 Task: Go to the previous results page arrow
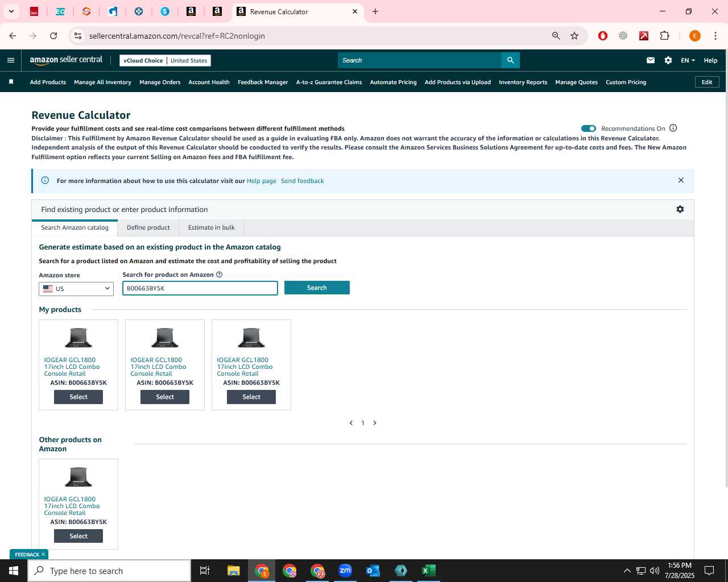pos(351,423)
